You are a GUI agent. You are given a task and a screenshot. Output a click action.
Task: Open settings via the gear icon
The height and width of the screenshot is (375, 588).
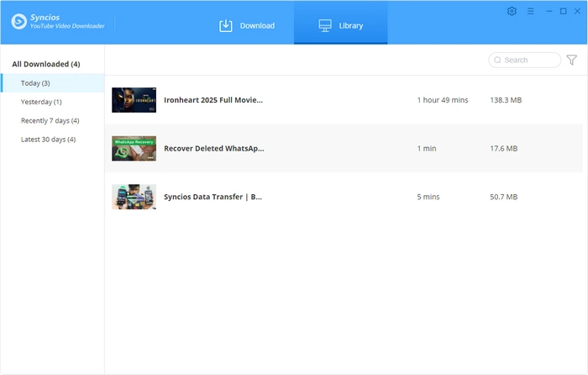click(x=512, y=11)
